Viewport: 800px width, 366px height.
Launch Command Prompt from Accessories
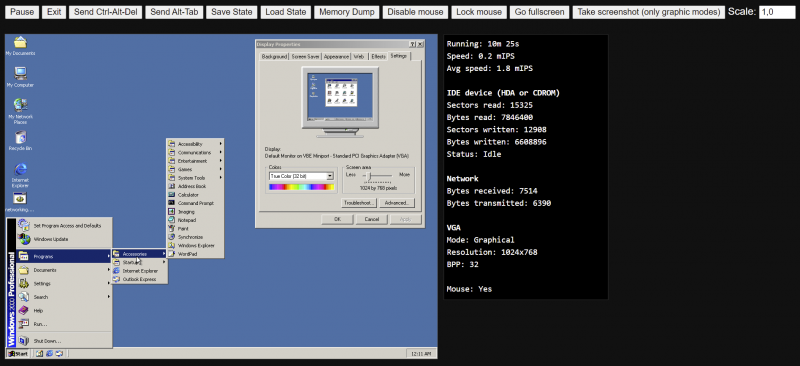tap(195, 203)
